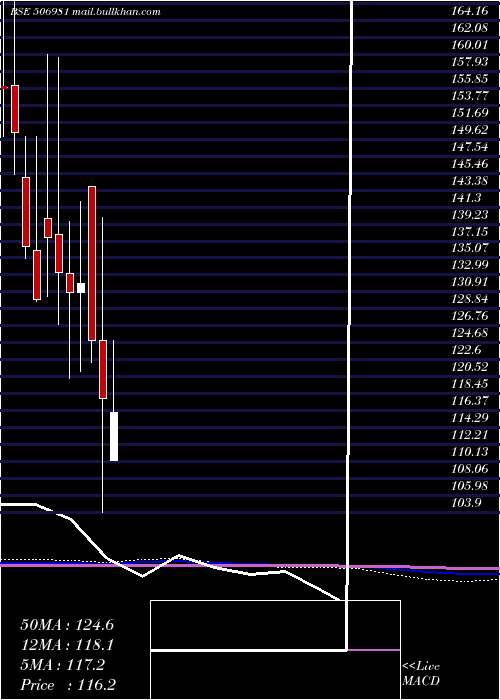Select the 160.01 price axis label
The width and height of the screenshot is (500, 700).
469,45
